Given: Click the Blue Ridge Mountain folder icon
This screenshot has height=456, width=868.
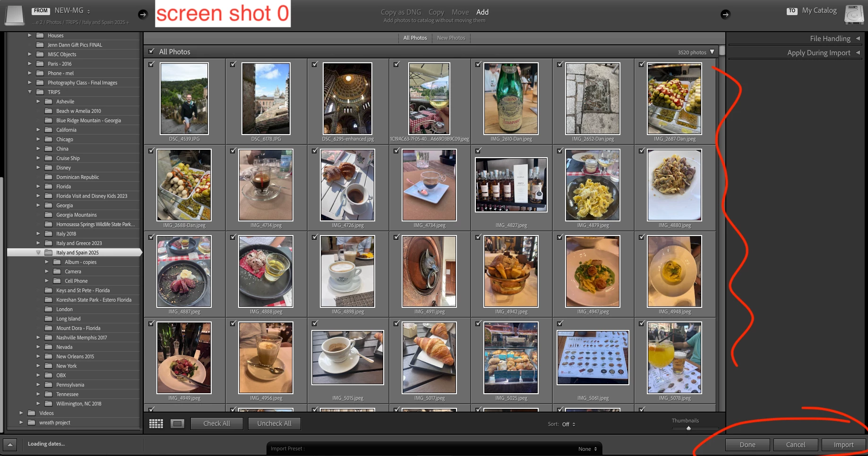Looking at the screenshot, I should click(x=49, y=120).
